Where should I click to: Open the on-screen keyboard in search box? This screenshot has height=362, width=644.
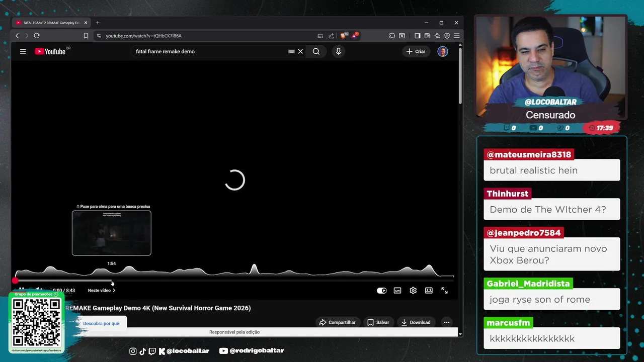click(x=291, y=51)
